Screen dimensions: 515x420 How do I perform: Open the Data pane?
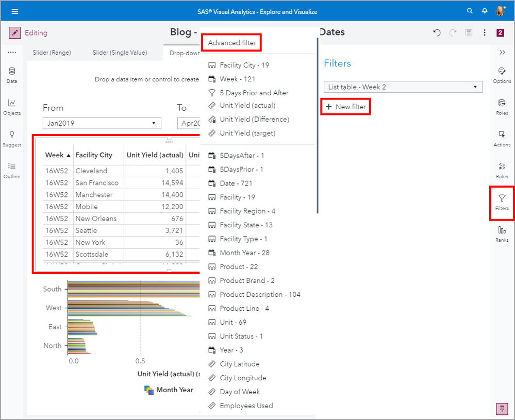click(x=11, y=75)
